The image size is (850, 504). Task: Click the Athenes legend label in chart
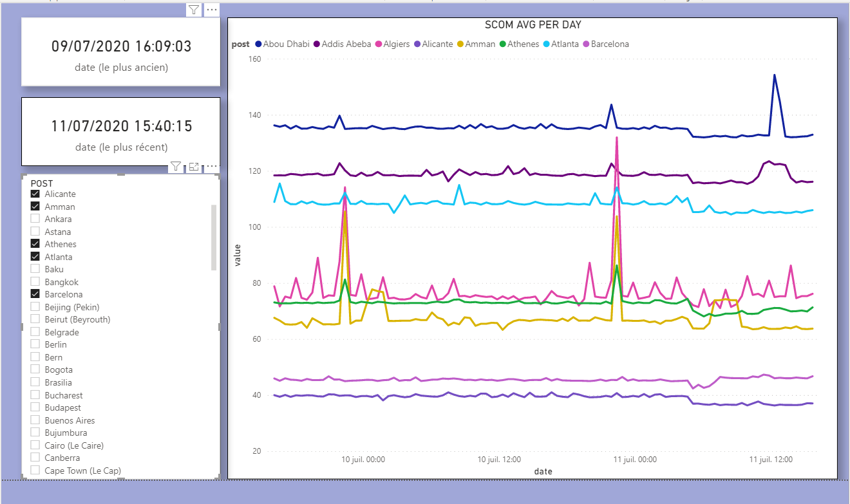tap(524, 44)
